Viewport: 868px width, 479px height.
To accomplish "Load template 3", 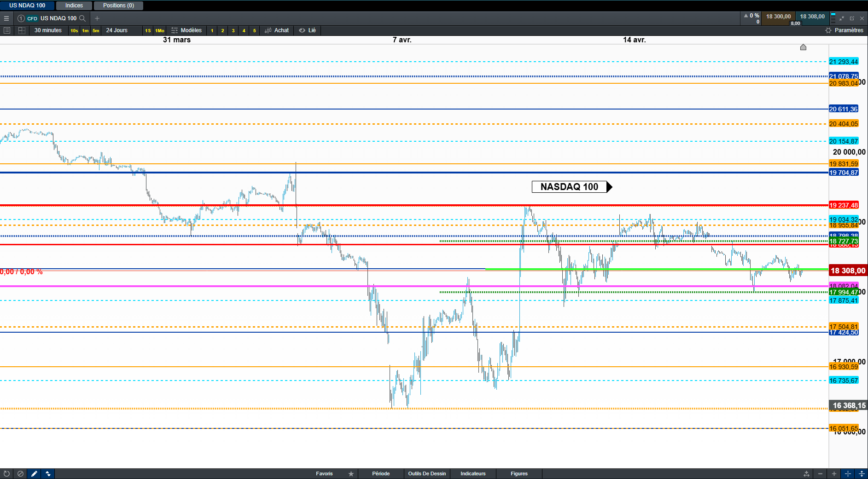I will pos(233,31).
